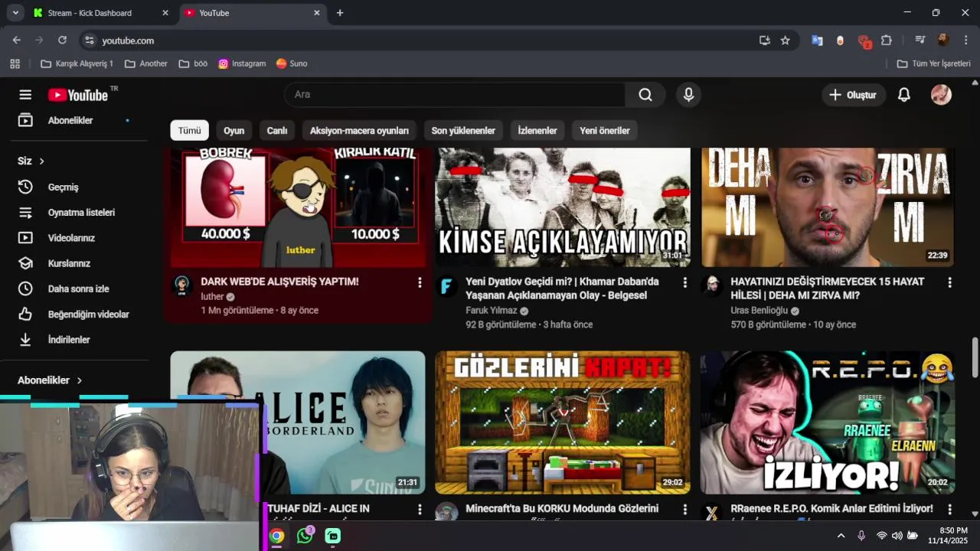Image resolution: width=980 pixels, height=551 pixels.
Task: Open the YouTube hamburger guide menu
Action: point(25,95)
